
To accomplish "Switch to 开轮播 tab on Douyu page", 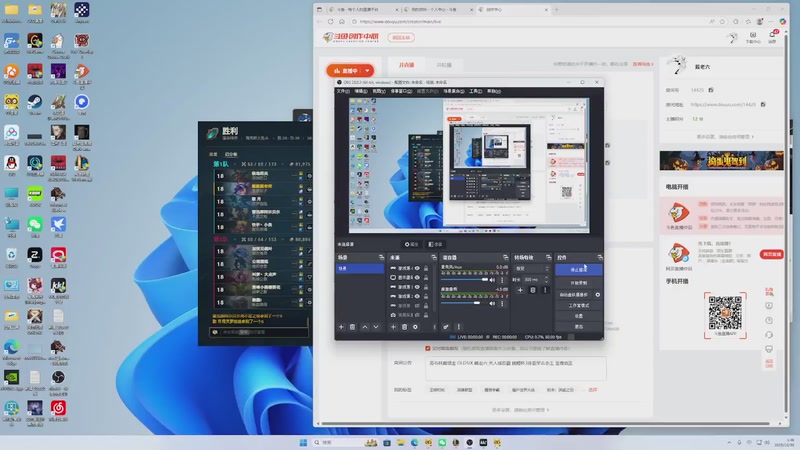I will coord(444,65).
